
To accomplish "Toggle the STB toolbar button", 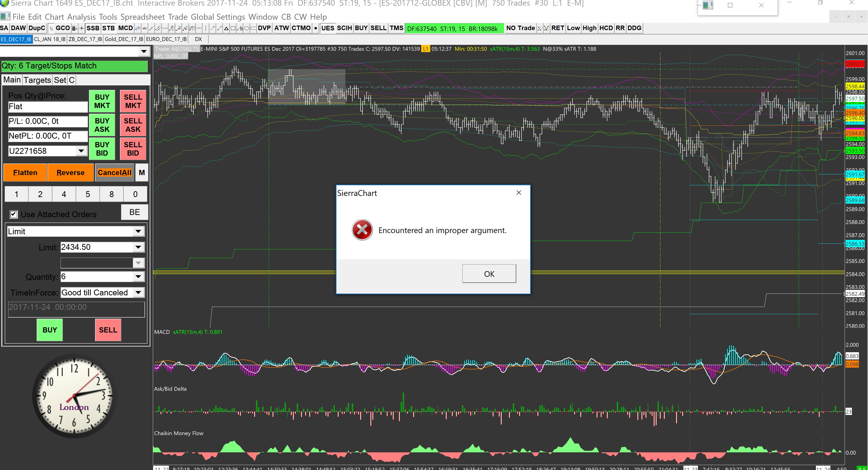I will [x=108, y=28].
